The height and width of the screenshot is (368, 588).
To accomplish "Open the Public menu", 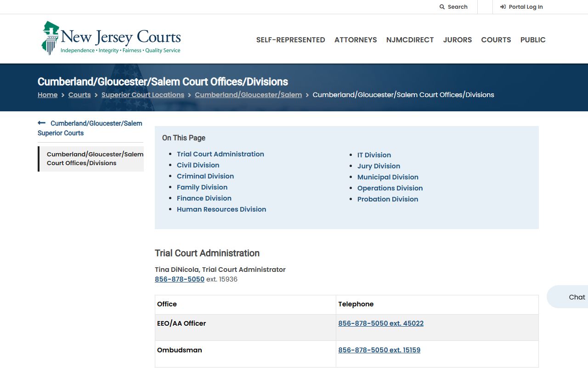I will click(533, 40).
